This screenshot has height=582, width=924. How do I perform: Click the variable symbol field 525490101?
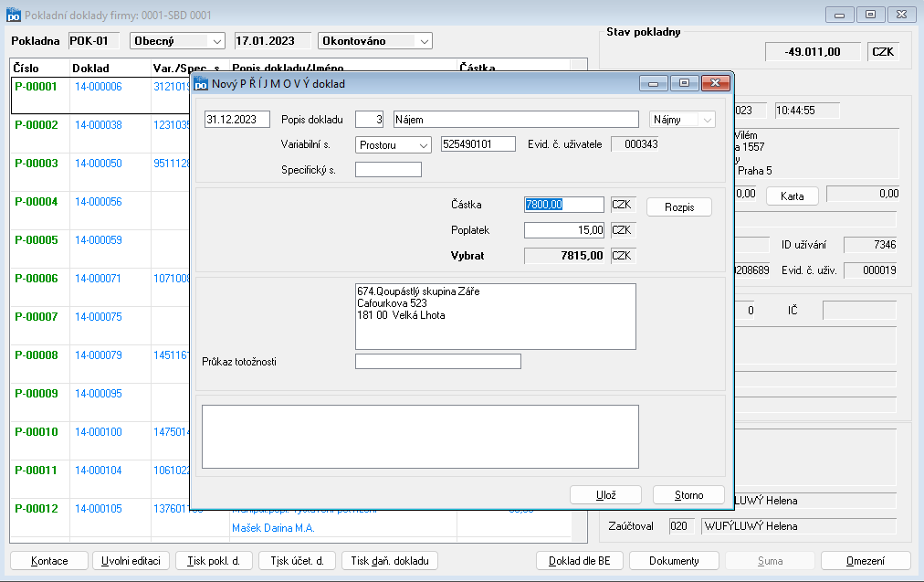478,144
